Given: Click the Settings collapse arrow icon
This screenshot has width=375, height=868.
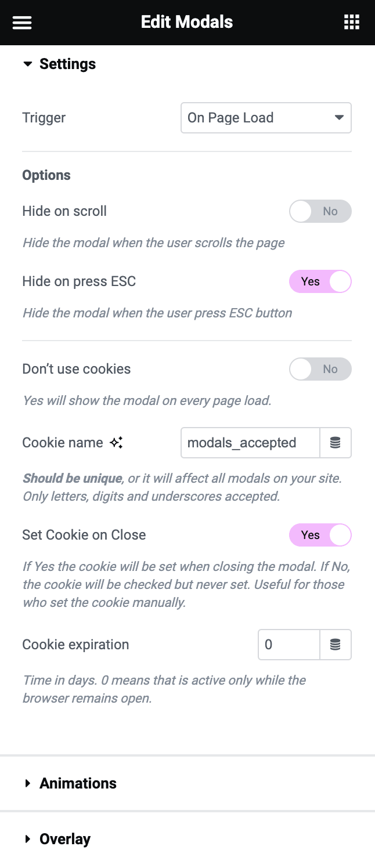Looking at the screenshot, I should 27,64.
